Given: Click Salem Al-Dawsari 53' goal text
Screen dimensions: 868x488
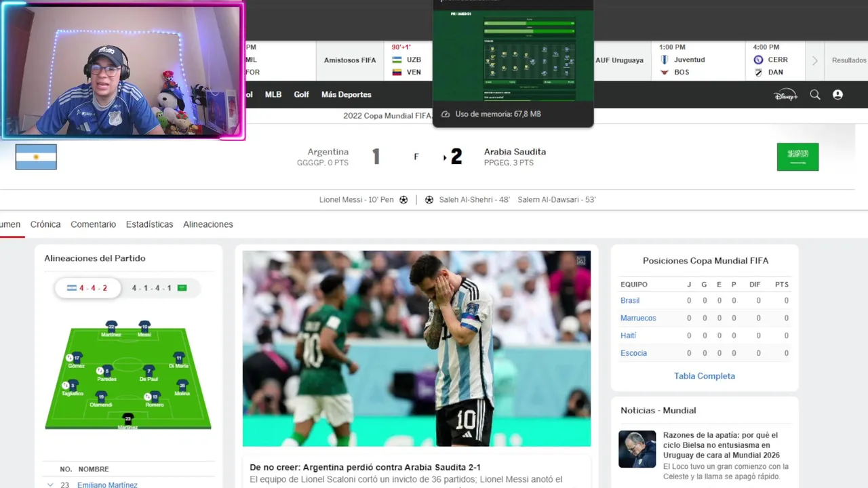Looking at the screenshot, I should click(556, 200).
